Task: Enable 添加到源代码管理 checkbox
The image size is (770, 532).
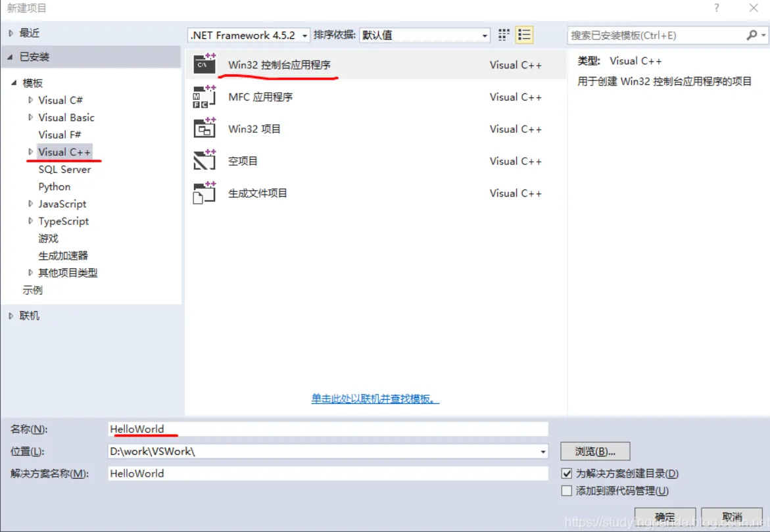Action: click(x=567, y=491)
